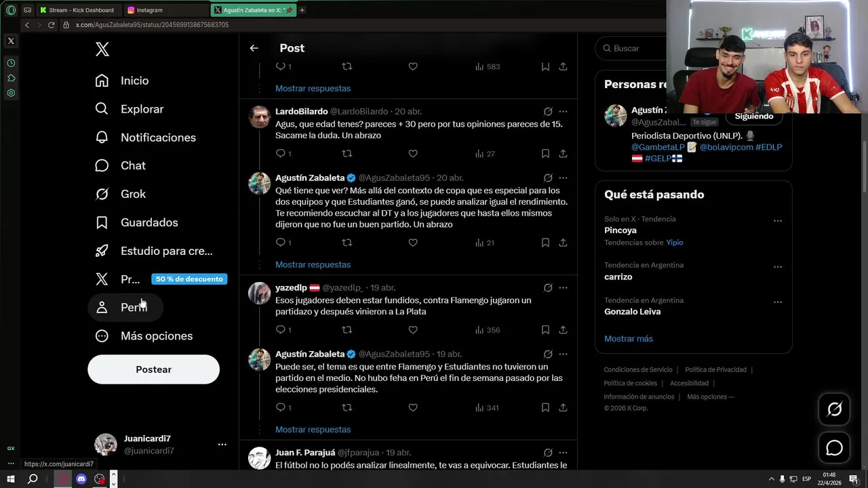Click the Postear button
868x488 pixels.
pyautogui.click(x=153, y=369)
